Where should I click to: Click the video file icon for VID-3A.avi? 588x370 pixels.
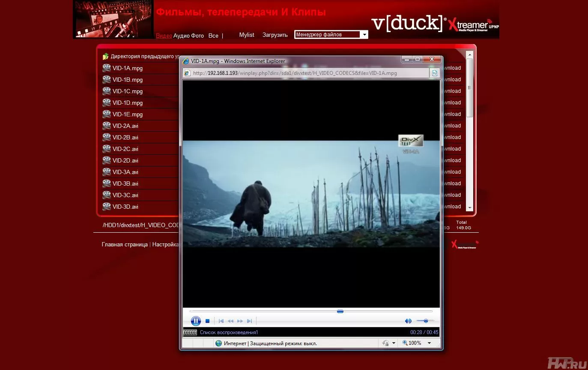[x=107, y=172]
